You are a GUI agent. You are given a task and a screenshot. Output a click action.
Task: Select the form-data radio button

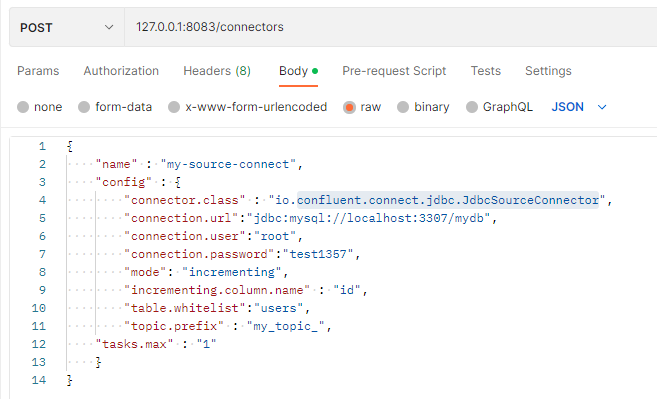click(x=84, y=107)
